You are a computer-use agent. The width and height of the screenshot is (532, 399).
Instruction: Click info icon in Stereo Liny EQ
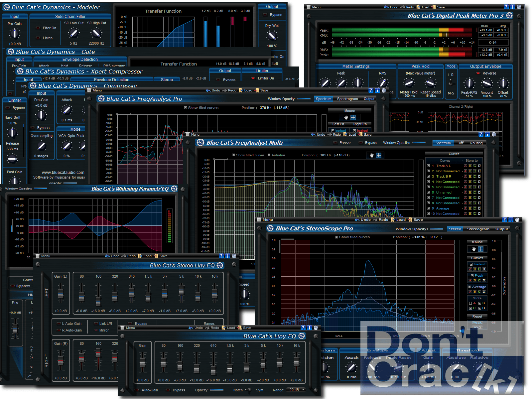click(x=227, y=256)
